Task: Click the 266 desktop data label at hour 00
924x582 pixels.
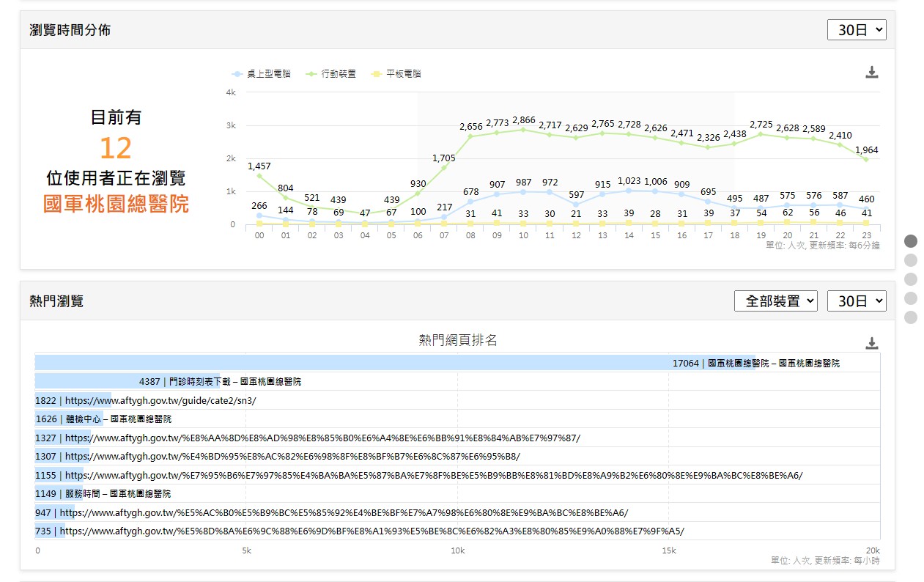Action: coord(259,206)
